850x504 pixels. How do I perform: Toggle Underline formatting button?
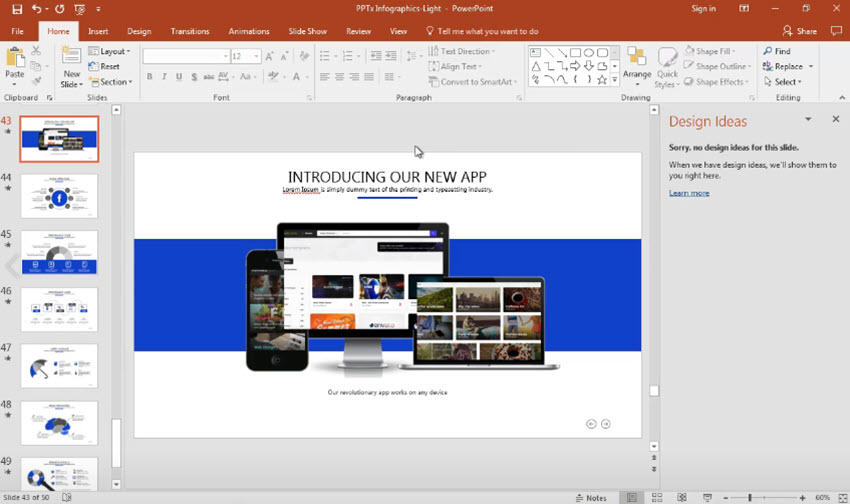tap(178, 76)
